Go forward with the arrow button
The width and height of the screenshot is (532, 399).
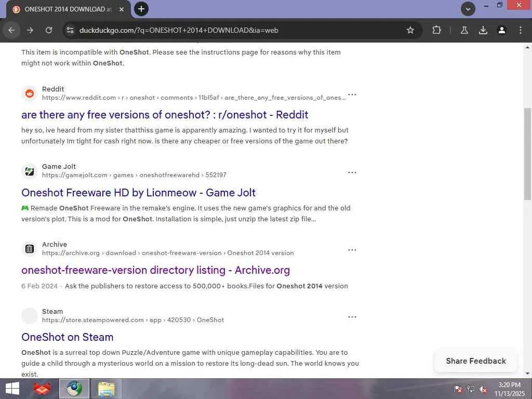tap(30, 30)
